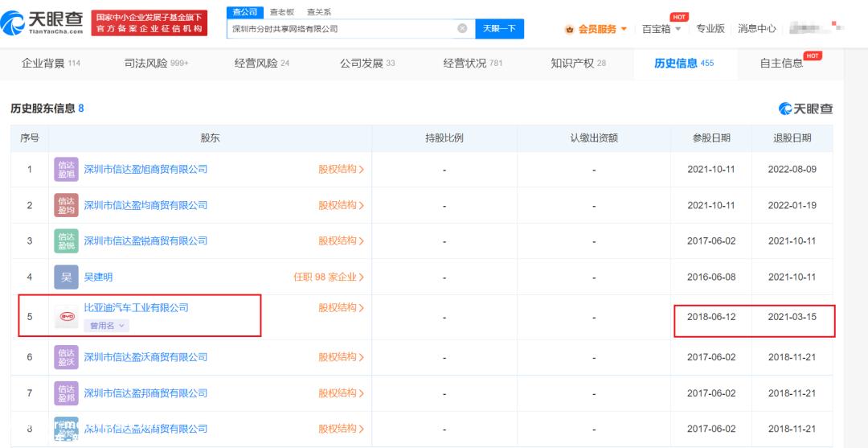Click the 信达盈邦 company avatar in row 7

pos(67,393)
